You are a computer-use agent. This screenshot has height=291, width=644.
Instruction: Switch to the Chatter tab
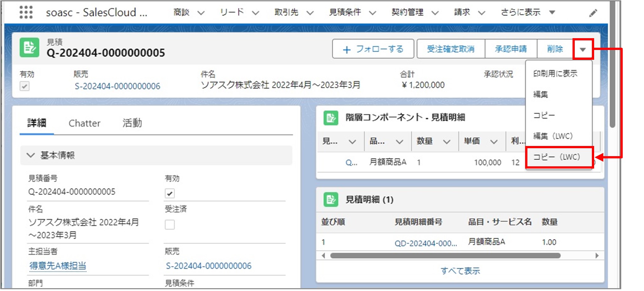[x=85, y=123]
